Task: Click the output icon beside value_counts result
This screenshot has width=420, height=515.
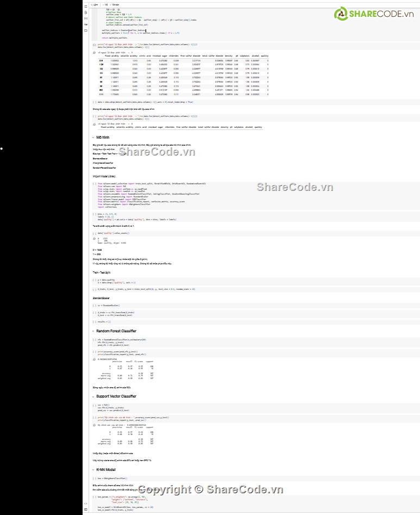Action: coord(94,238)
